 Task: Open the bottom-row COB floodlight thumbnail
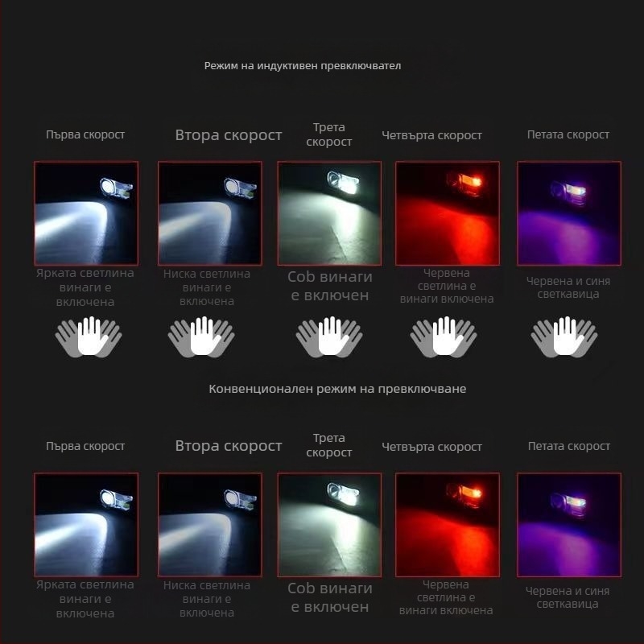(329, 525)
